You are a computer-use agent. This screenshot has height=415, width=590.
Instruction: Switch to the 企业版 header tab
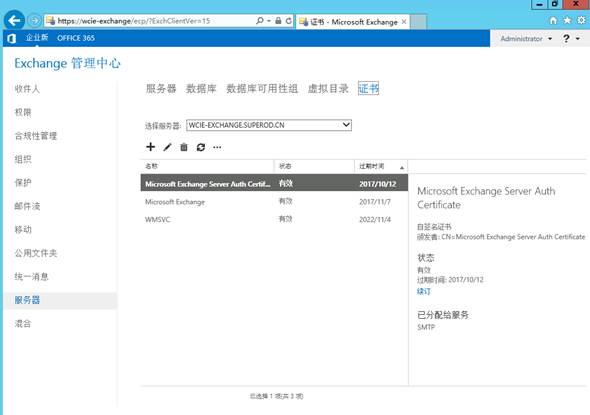coord(37,38)
